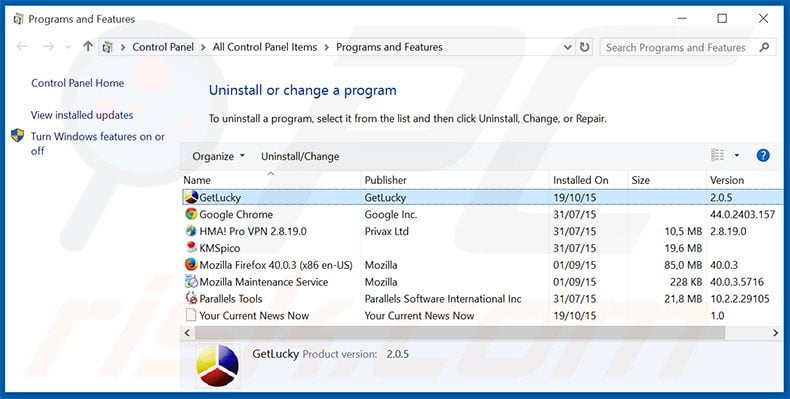Image resolution: width=790 pixels, height=399 pixels.
Task: Open the recent locations dropdown arrow
Action: [68, 47]
